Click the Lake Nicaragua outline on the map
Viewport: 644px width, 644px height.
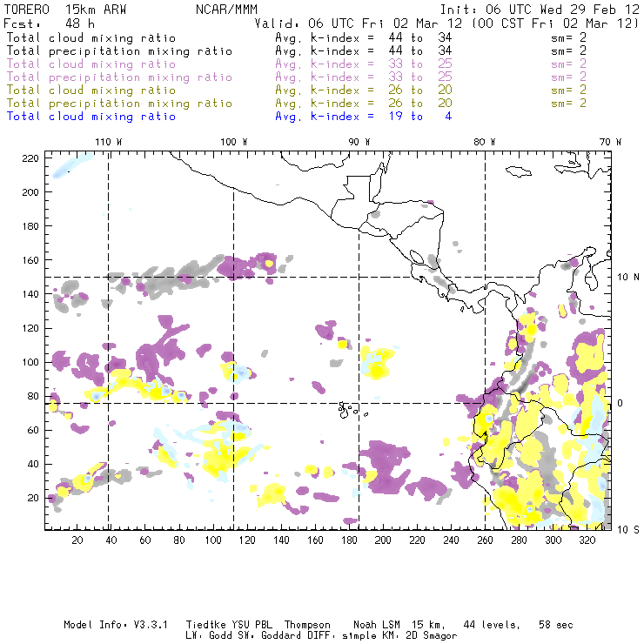417,257
